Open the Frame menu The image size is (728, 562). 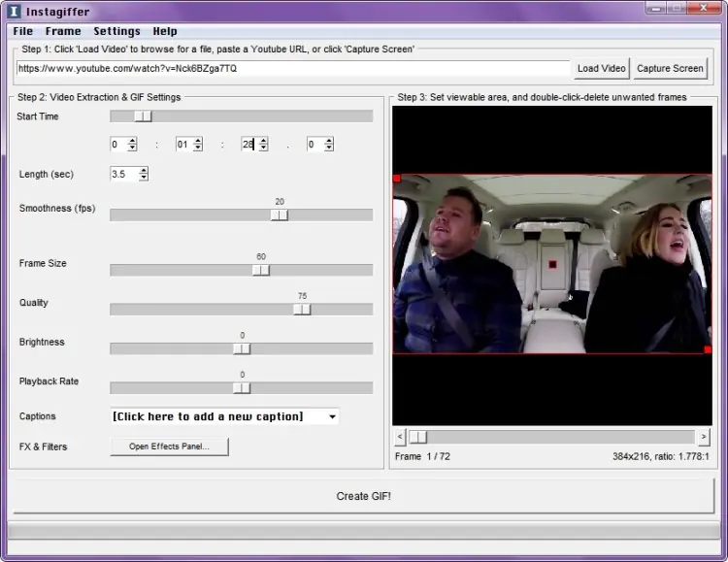pyautogui.click(x=63, y=31)
